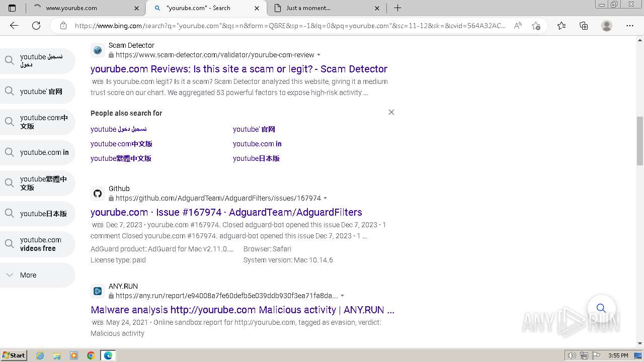The width and height of the screenshot is (644, 362).
Task: Select sidebar suggestion youtube تسجيل دخول
Action: [x=38, y=61]
